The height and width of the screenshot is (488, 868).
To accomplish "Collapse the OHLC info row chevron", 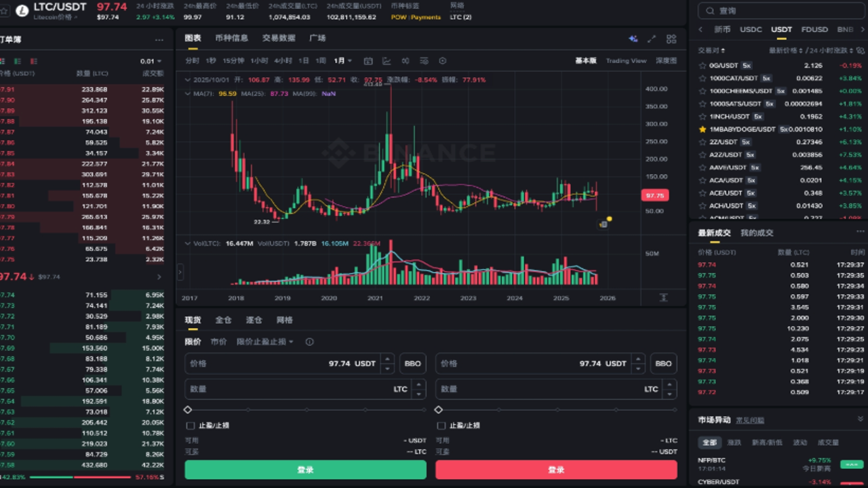I will (188, 80).
